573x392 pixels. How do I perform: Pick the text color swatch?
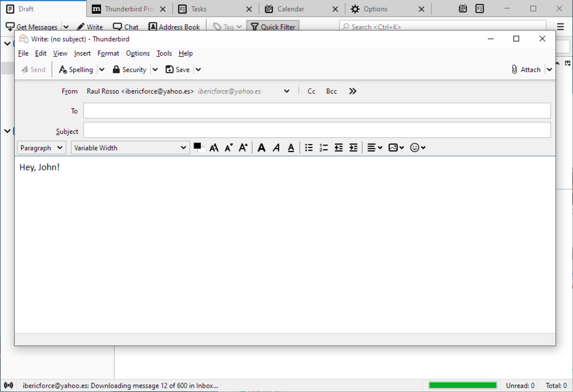pos(197,146)
